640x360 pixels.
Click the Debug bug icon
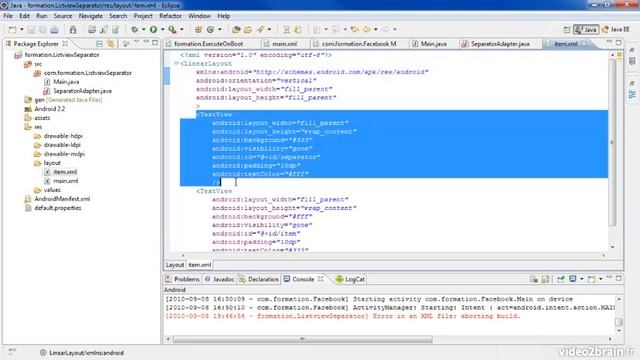point(134,29)
